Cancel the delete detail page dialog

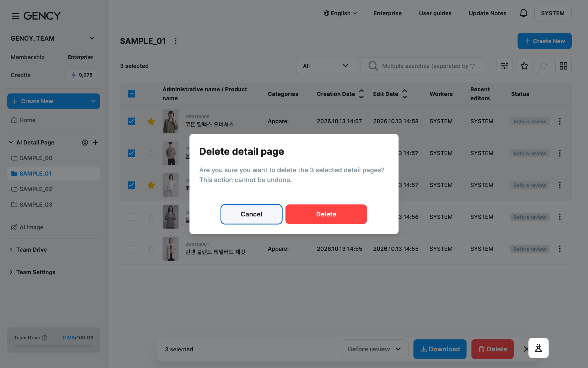click(251, 214)
